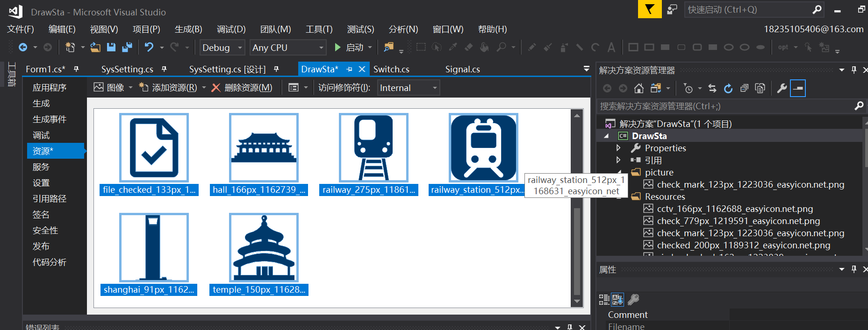
Task: Click the Home icon in Solution Explorer
Action: (639, 88)
